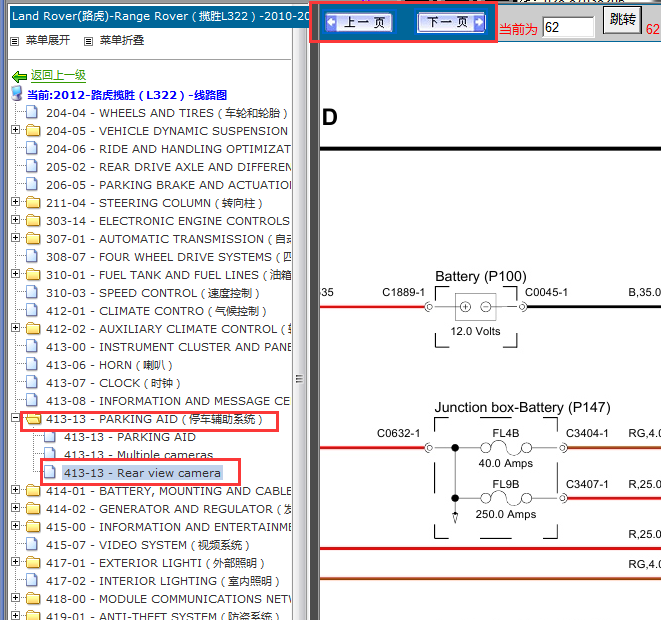The image size is (661, 620).
Task: Click folder icon of 414-01 Battery Mounting
Action: coord(33,491)
